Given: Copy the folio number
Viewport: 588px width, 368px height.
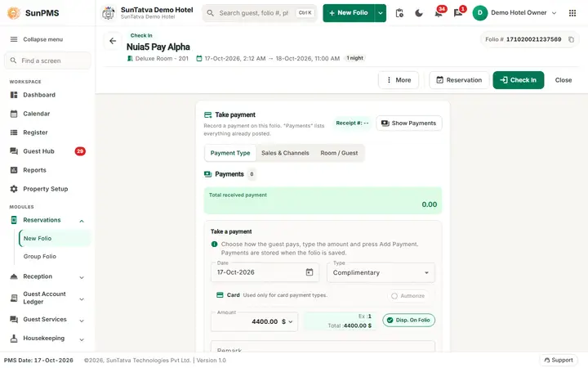Looking at the screenshot, I should [x=571, y=39].
